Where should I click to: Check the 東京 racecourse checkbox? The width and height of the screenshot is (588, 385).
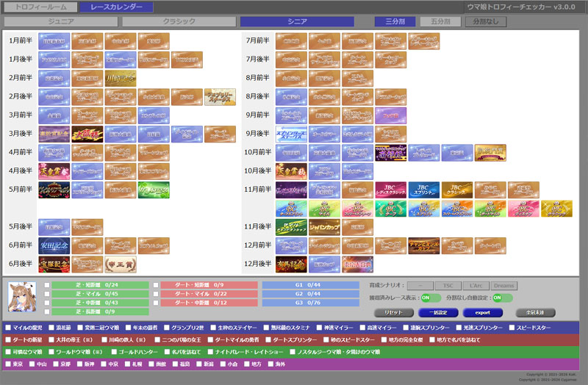click(8, 364)
